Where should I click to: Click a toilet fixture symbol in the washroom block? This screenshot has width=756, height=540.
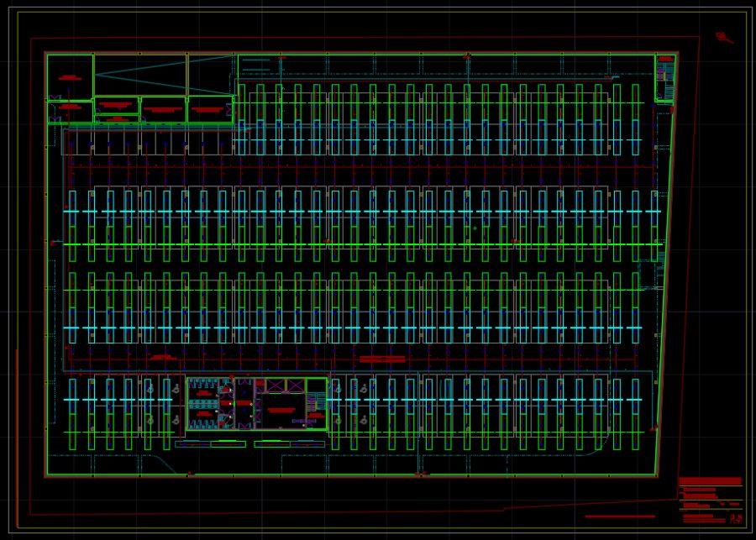(x=199, y=383)
